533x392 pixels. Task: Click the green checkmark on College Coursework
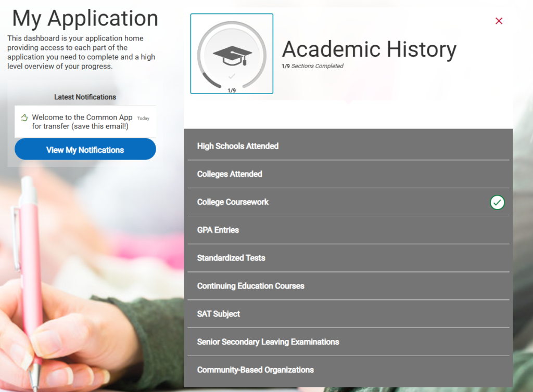pyautogui.click(x=497, y=202)
